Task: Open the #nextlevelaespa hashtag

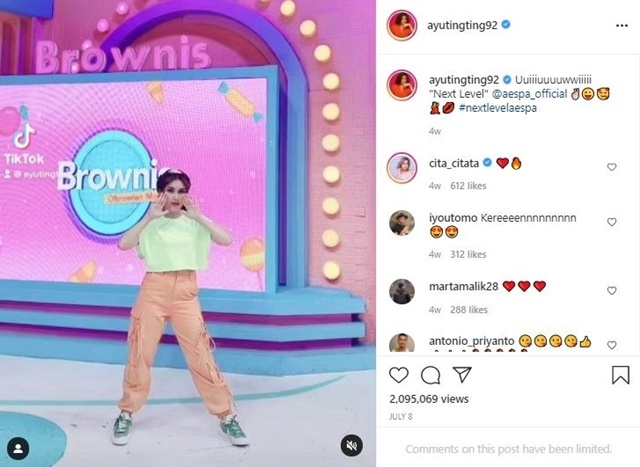Action: (498, 108)
